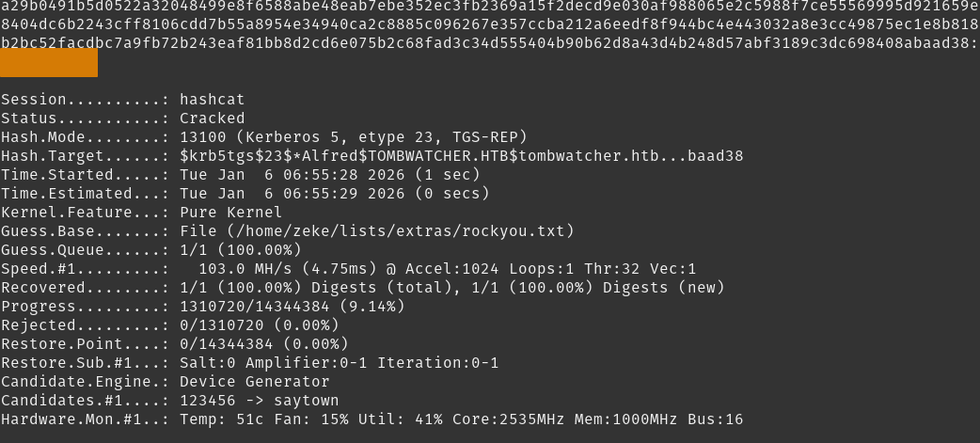The width and height of the screenshot is (980, 443).
Task: Click the first line of hash hex output
Action: point(489,6)
